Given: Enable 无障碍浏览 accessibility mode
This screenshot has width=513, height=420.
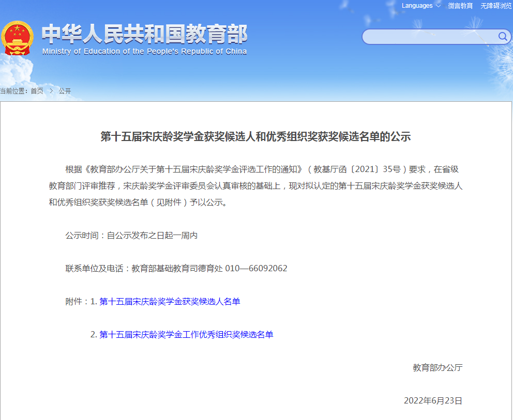Looking at the screenshot, I should (x=495, y=6).
